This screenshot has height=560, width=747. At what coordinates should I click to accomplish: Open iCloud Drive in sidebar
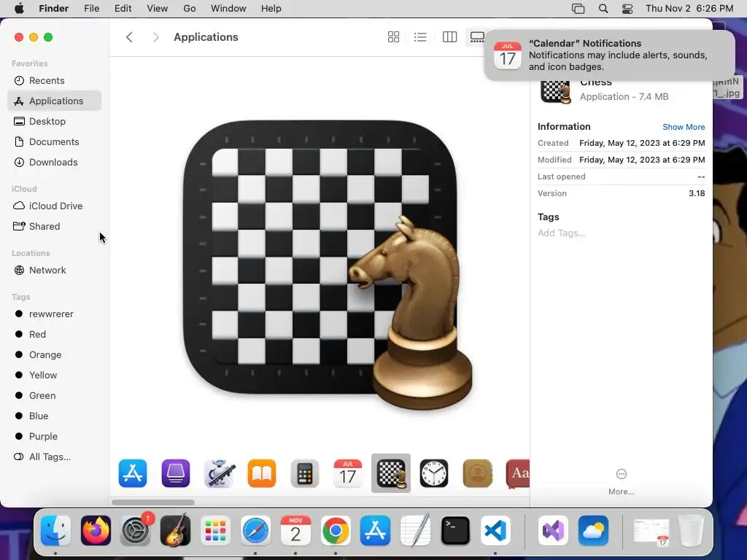coord(54,206)
